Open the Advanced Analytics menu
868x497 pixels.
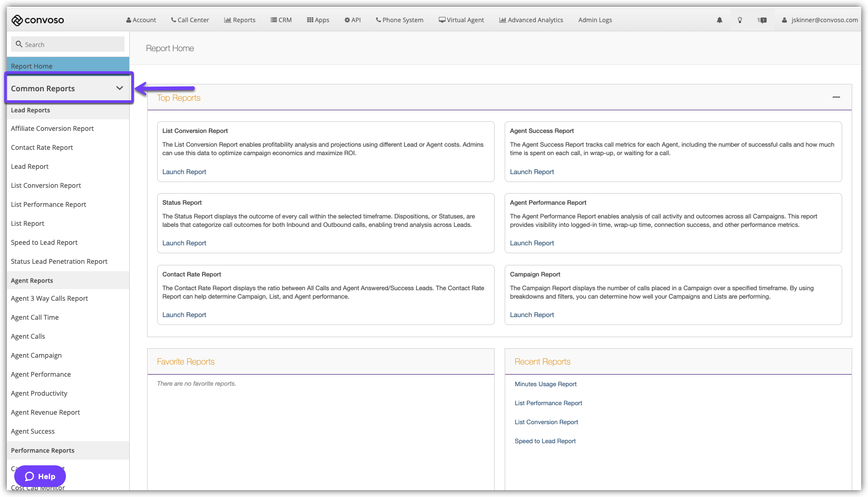tap(531, 20)
